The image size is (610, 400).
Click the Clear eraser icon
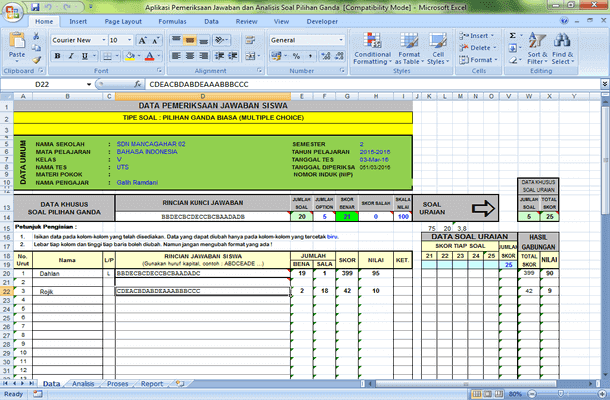point(513,60)
